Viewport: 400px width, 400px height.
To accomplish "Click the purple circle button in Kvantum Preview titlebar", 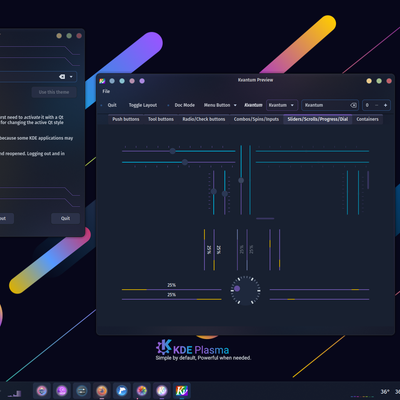I will coord(142,81).
